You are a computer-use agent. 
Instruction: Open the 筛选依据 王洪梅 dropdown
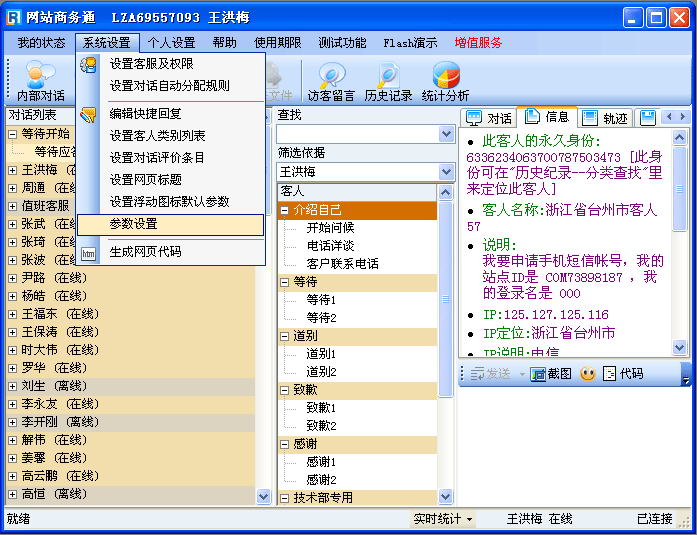click(446, 172)
